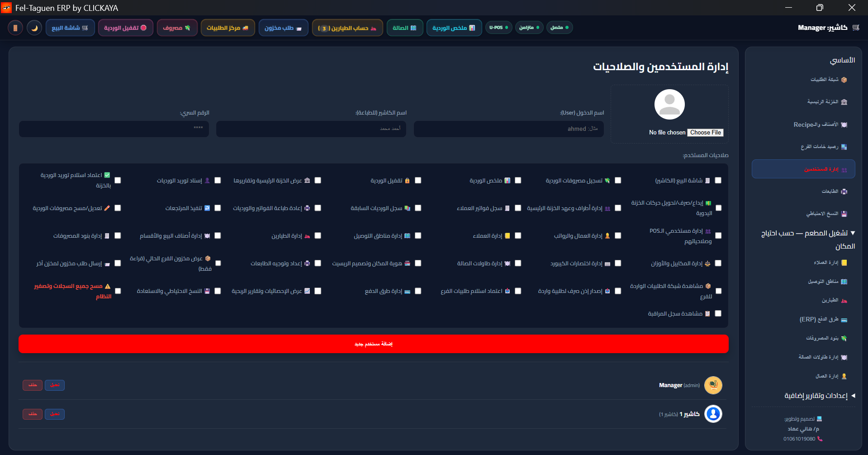
Task: Click the كاشير 1 user avatar
Action: click(713, 414)
